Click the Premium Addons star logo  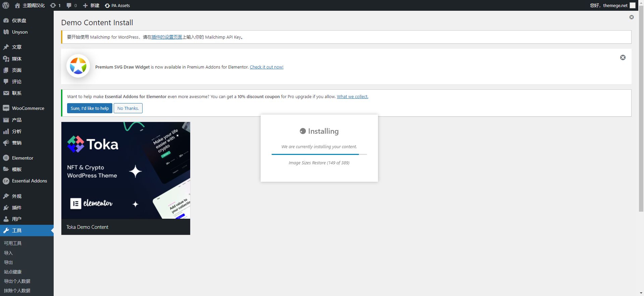coord(78,66)
